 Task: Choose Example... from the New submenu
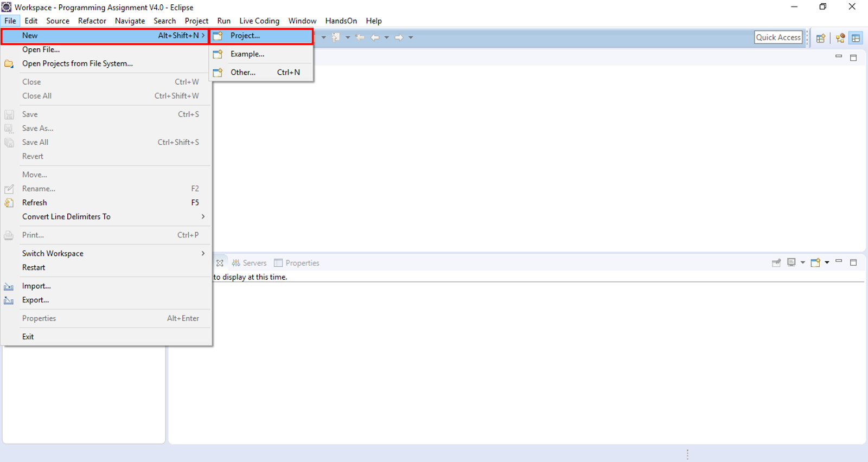(x=261, y=54)
